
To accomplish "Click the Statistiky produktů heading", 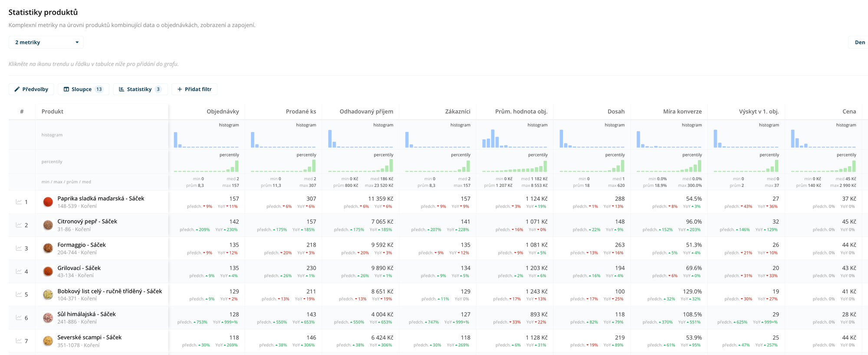I will (x=43, y=12).
